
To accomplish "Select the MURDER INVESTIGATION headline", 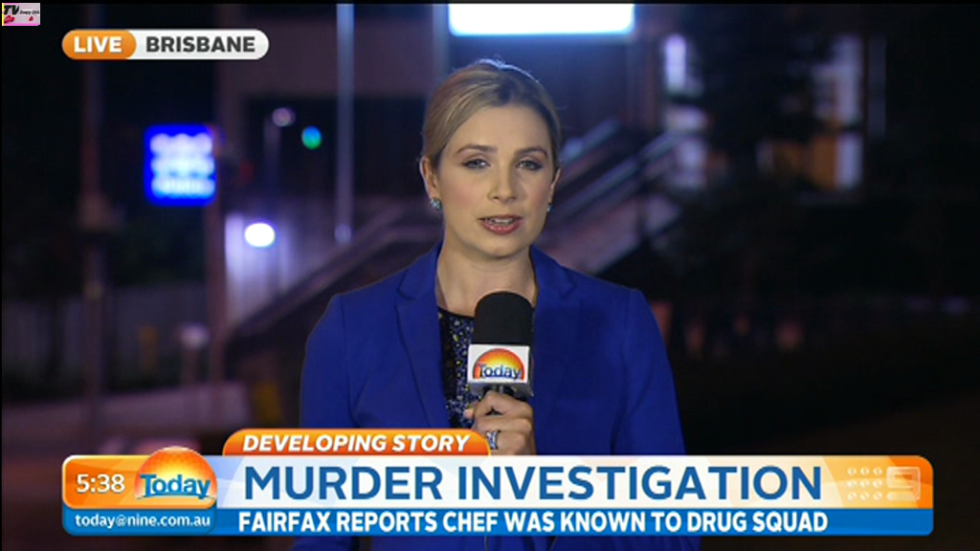I will tap(532, 483).
